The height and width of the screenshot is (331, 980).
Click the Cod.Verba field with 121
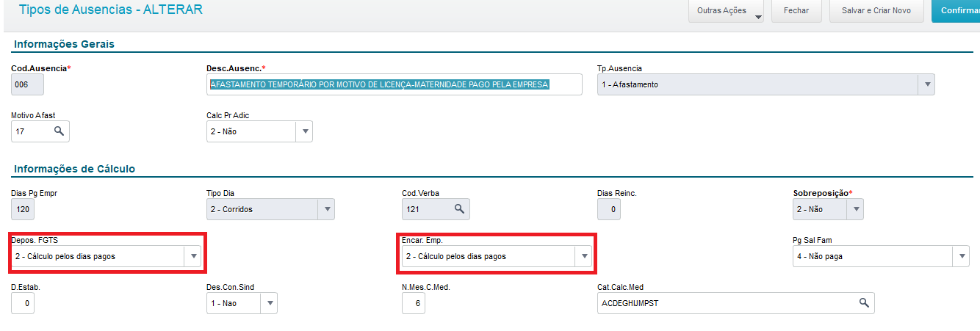pyautogui.click(x=436, y=209)
